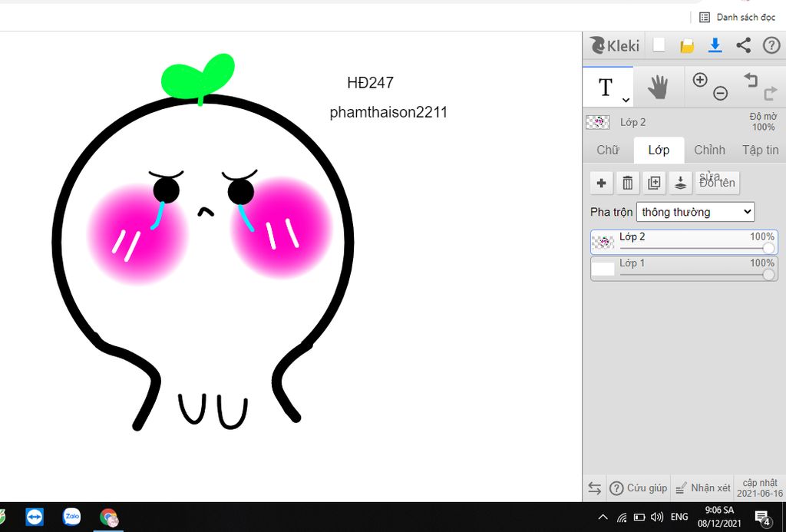786x532 pixels.
Task: Select the Hand pan tool
Action: point(658,88)
